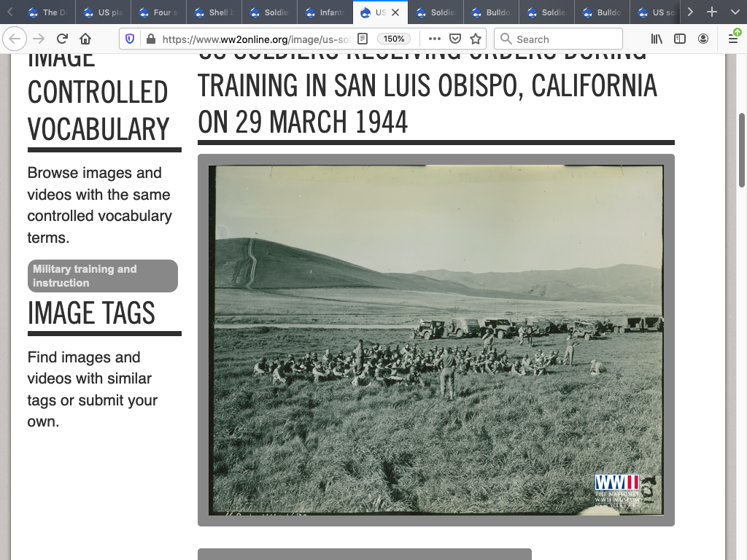Save page to Pocket
The width and height of the screenshot is (747, 560).
click(455, 39)
